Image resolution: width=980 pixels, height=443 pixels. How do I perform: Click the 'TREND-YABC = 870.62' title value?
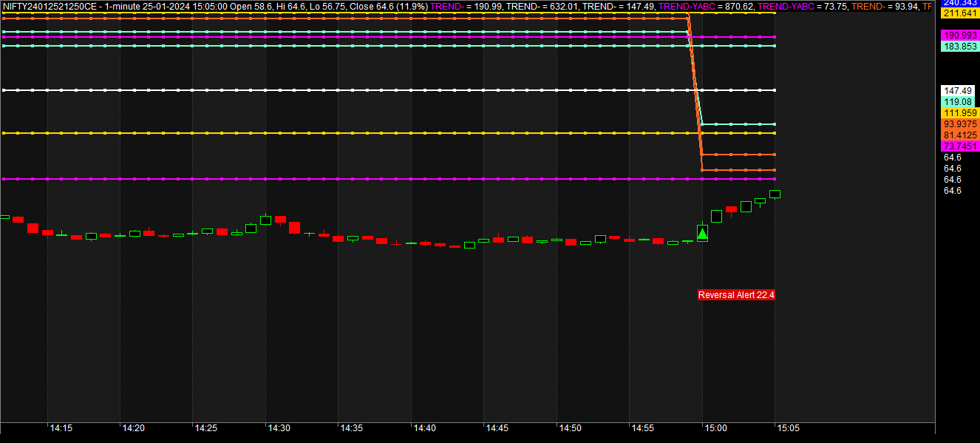pyautogui.click(x=707, y=6)
